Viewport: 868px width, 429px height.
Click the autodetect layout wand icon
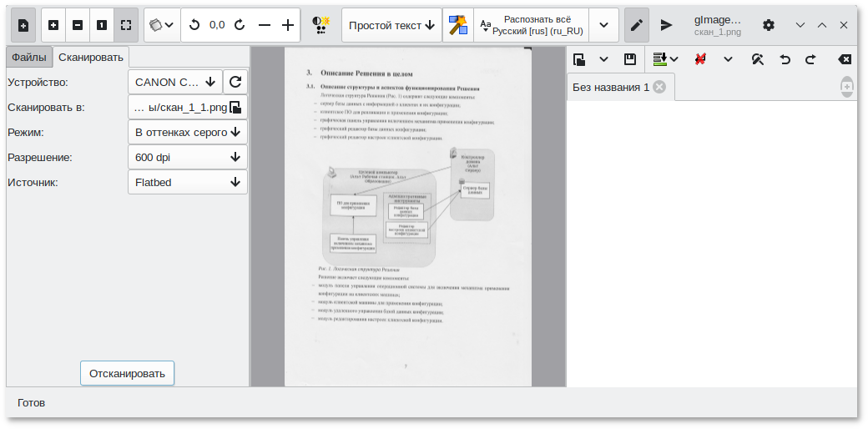coord(457,25)
